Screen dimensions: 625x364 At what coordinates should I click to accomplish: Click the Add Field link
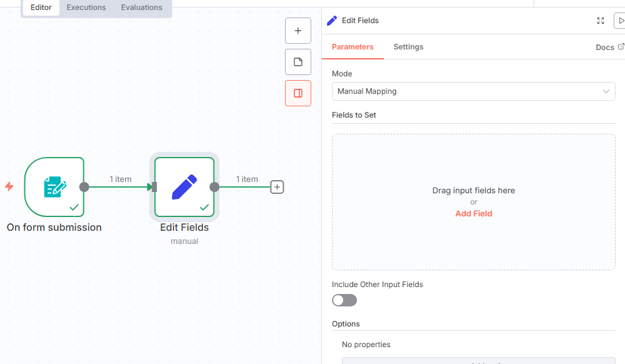473,213
